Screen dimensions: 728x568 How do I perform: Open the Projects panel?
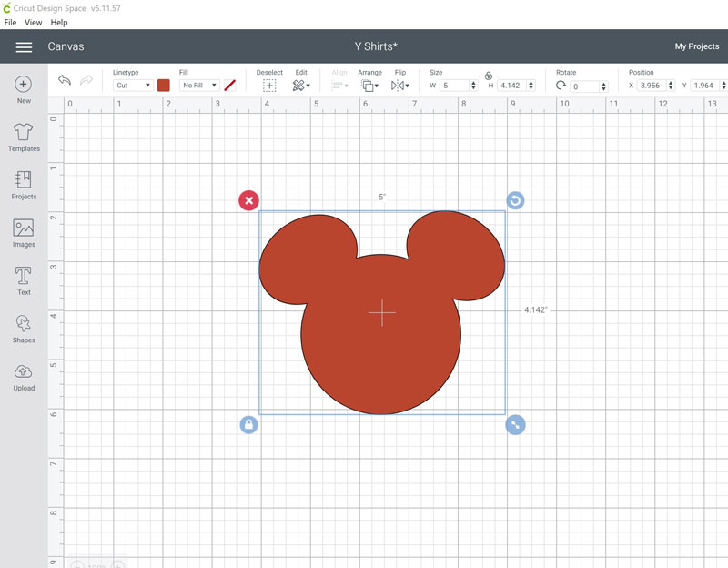point(24,186)
